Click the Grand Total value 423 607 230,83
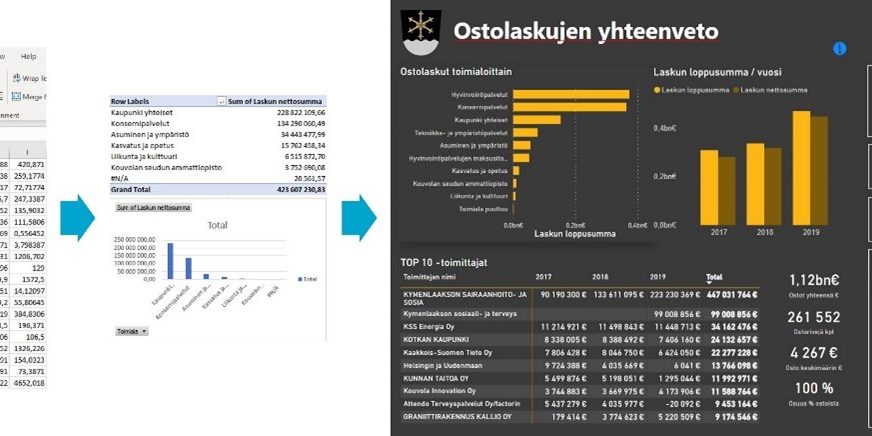The width and height of the screenshot is (872, 436). pyautogui.click(x=300, y=189)
